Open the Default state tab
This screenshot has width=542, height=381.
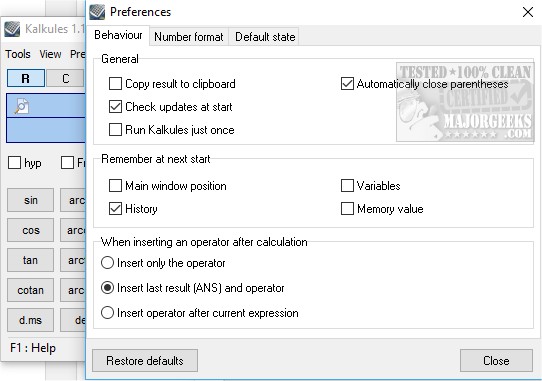[265, 37]
